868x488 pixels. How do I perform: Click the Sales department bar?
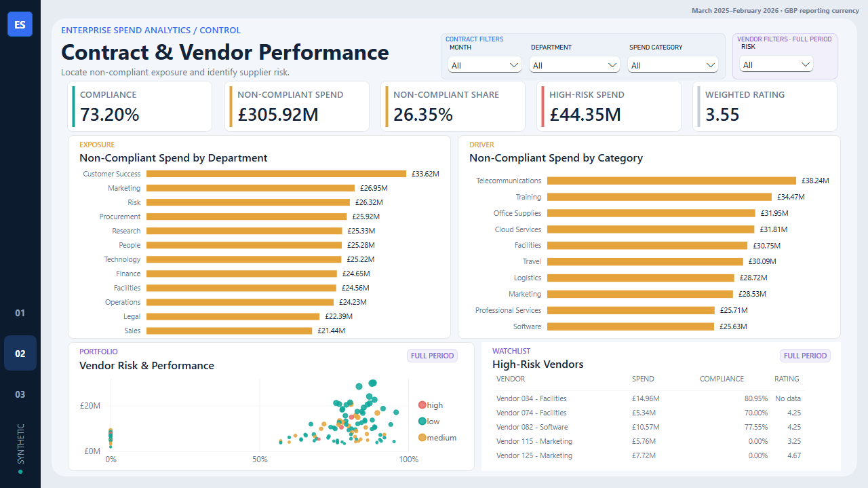229,331
